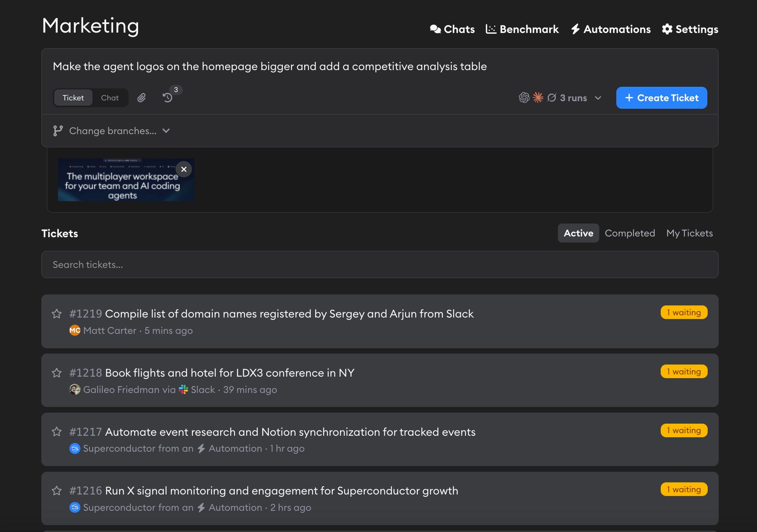757x532 pixels.
Task: Open the prompt history clock icon
Action: tap(168, 98)
